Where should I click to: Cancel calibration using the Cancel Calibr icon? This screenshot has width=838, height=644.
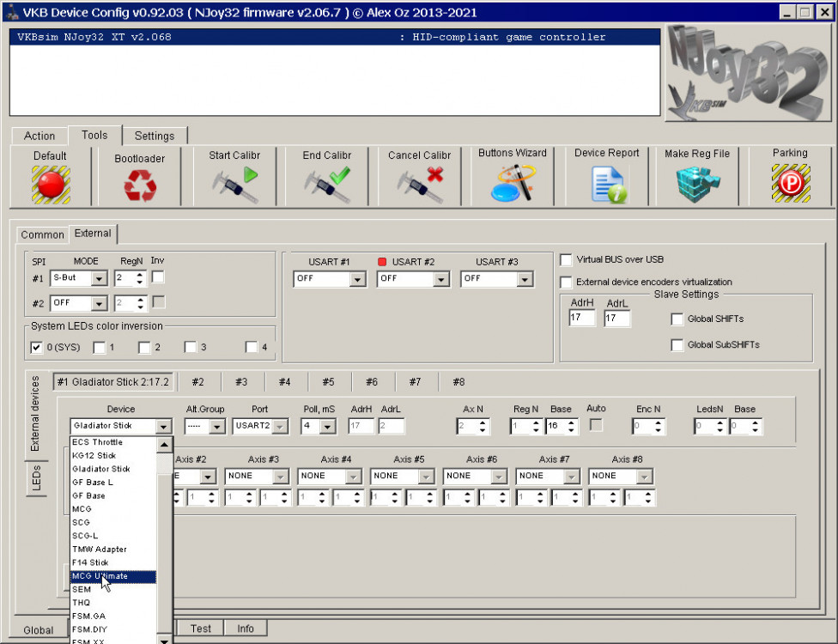[420, 184]
